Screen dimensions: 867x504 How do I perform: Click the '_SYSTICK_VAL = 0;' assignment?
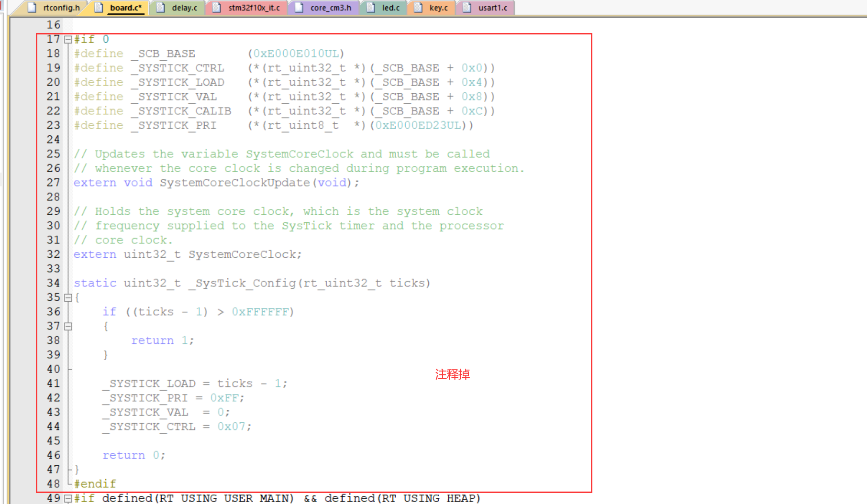167,412
